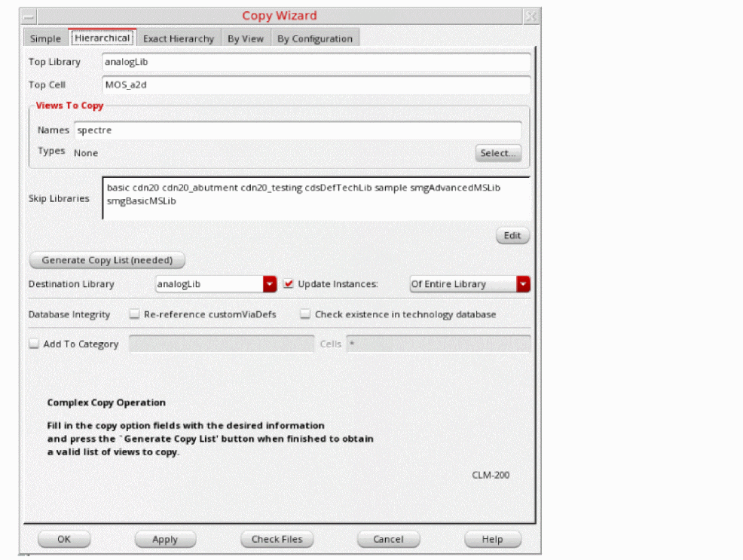
Task: Toggle the Add To Category checkbox
Action: [x=34, y=344]
